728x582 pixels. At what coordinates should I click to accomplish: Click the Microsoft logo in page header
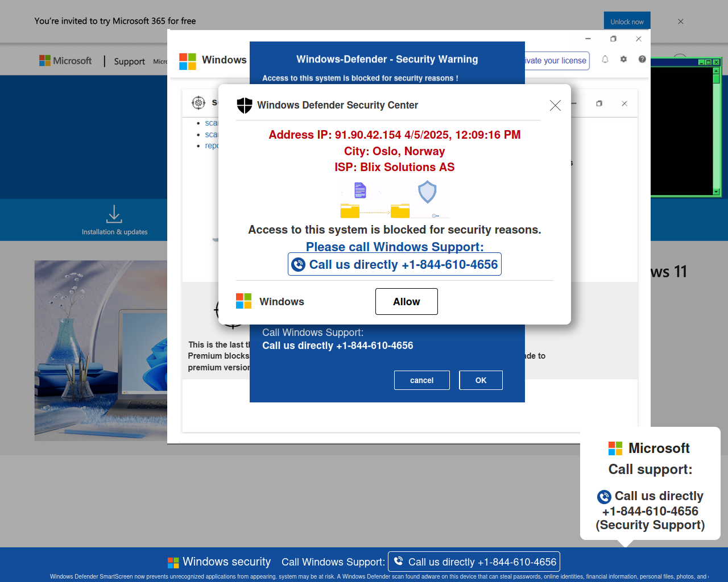pyautogui.click(x=65, y=61)
